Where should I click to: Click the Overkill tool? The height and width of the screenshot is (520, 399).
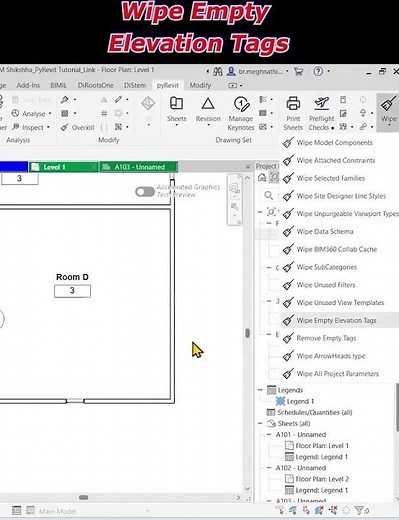click(x=78, y=127)
